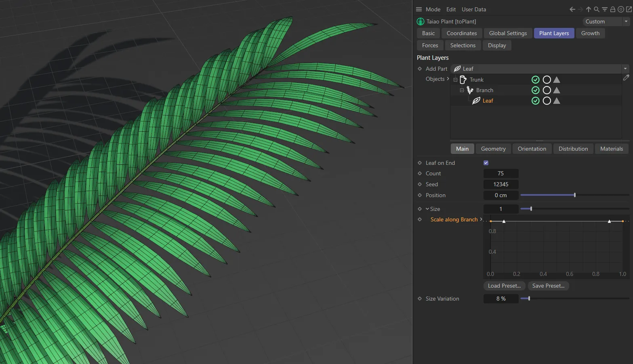Open the search magnifier in top toolbar
Screen dimensions: 633x364
[597, 9]
